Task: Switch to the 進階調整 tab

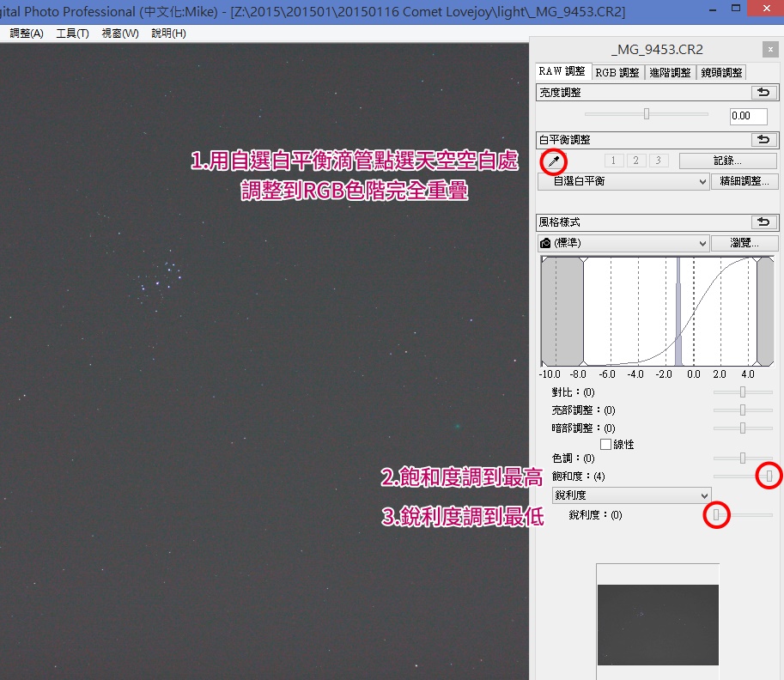Action: pyautogui.click(x=671, y=73)
